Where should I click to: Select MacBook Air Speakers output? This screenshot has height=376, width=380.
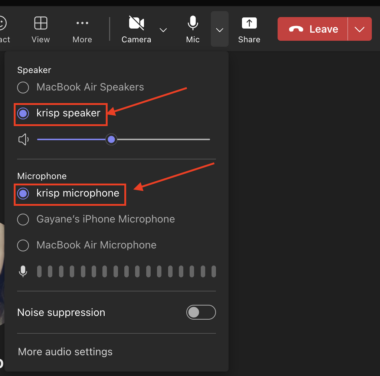coord(81,87)
